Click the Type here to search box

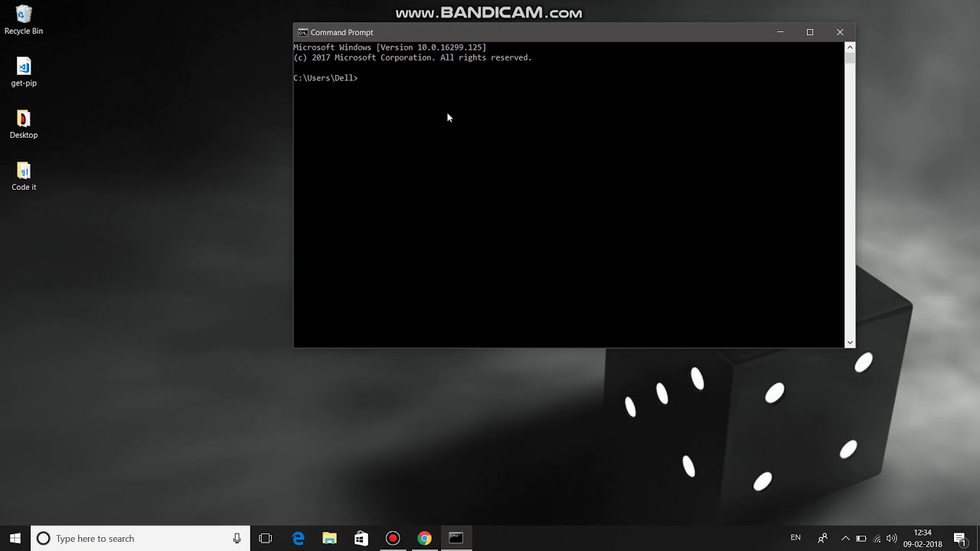[x=140, y=538]
